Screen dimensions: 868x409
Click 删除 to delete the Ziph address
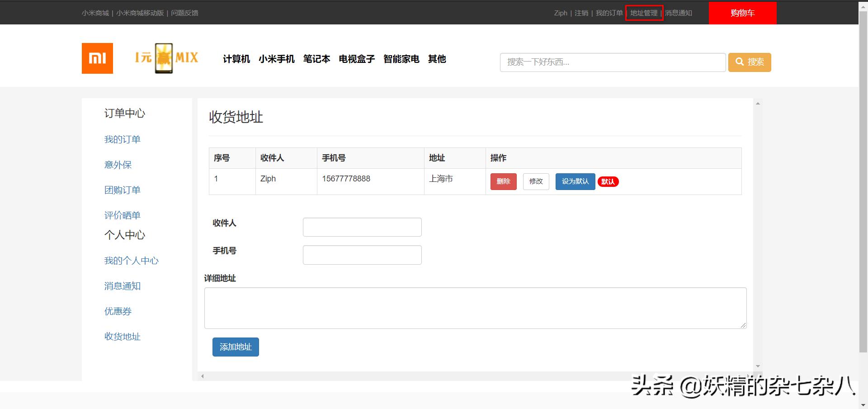coord(503,181)
